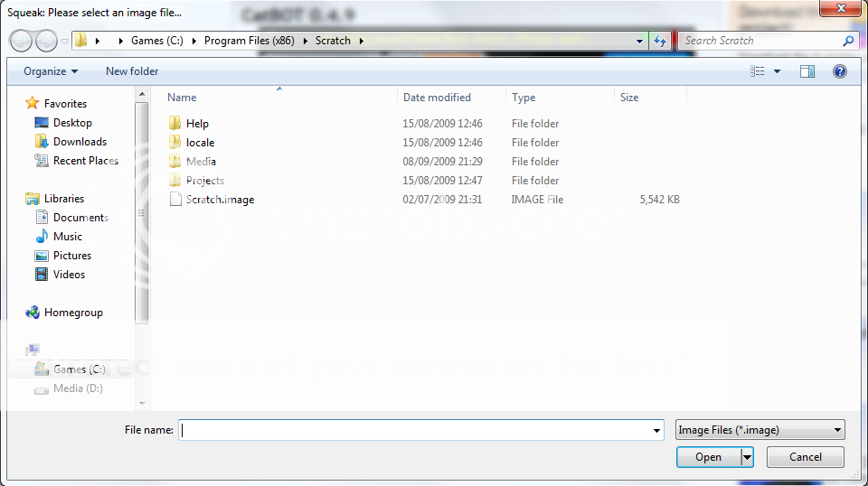This screenshot has width=868, height=486.
Task: Expand the arrow after Games (C:) breadcrumb
Action: pos(194,41)
